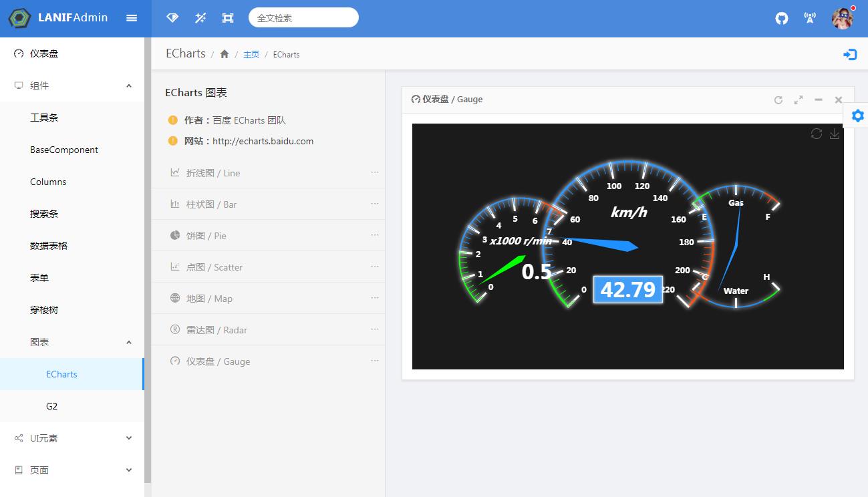Click the http://echarts.baidu.com website text
This screenshot has width=868, height=497.
(x=263, y=141)
